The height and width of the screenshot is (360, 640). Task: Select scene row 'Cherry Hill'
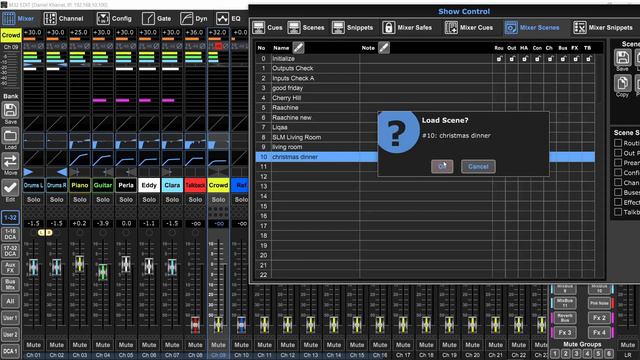(425, 98)
